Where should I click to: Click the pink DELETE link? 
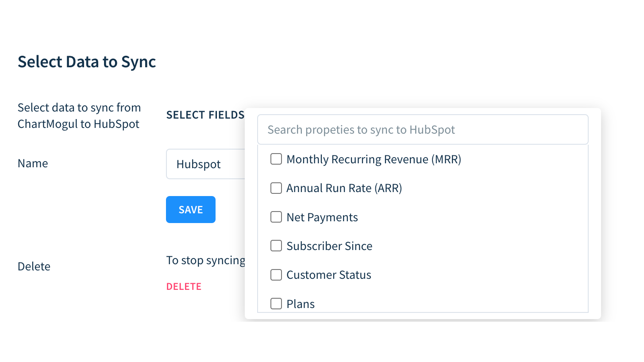click(184, 287)
